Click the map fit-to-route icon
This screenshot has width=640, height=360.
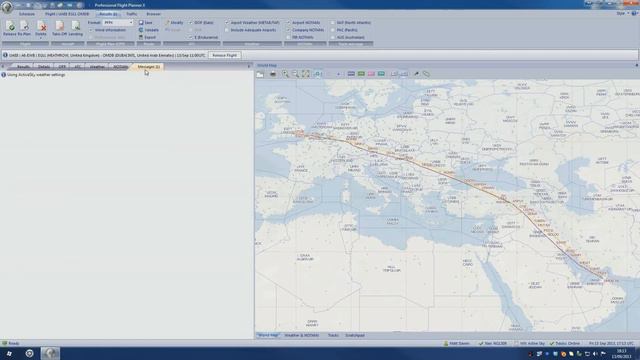tap(305, 74)
